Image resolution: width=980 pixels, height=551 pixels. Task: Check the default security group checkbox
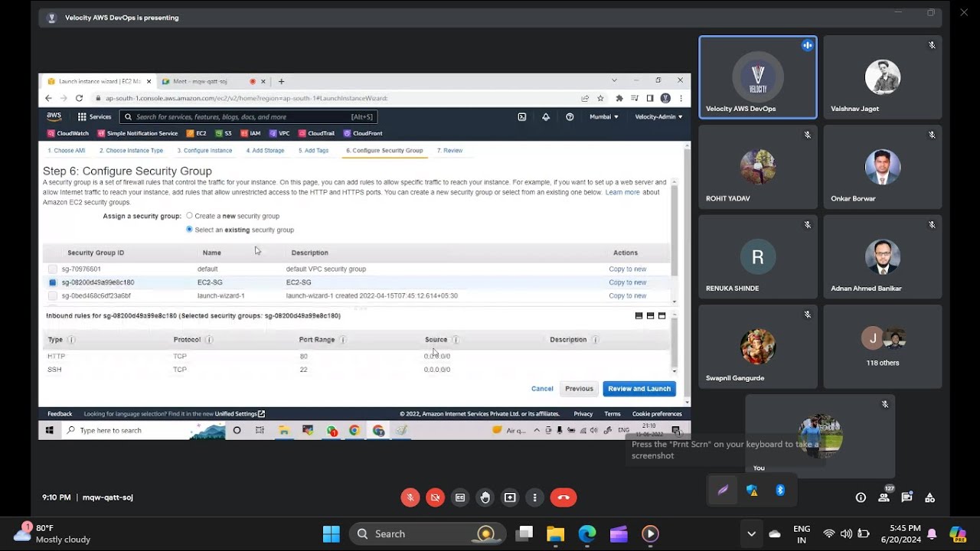pyautogui.click(x=52, y=269)
